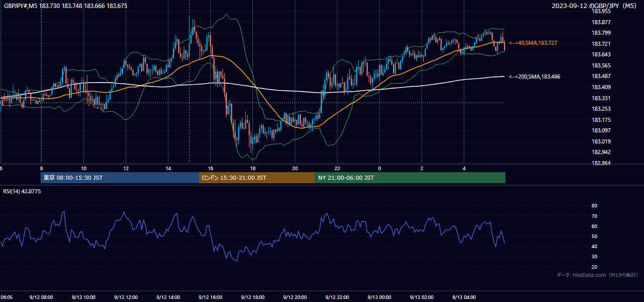Click price axis value 183.955
The width and height of the screenshot is (644, 302).
tap(601, 11)
